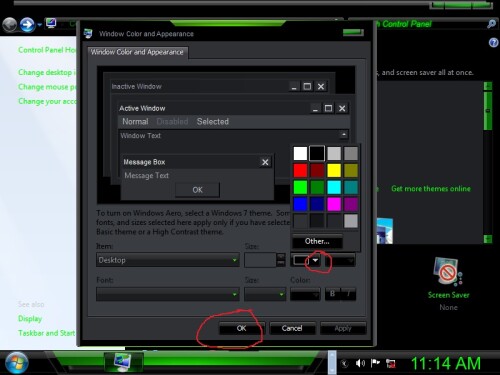Expand the Item dropdown showing Desktop
This screenshot has height=375, width=500.
coord(168,260)
